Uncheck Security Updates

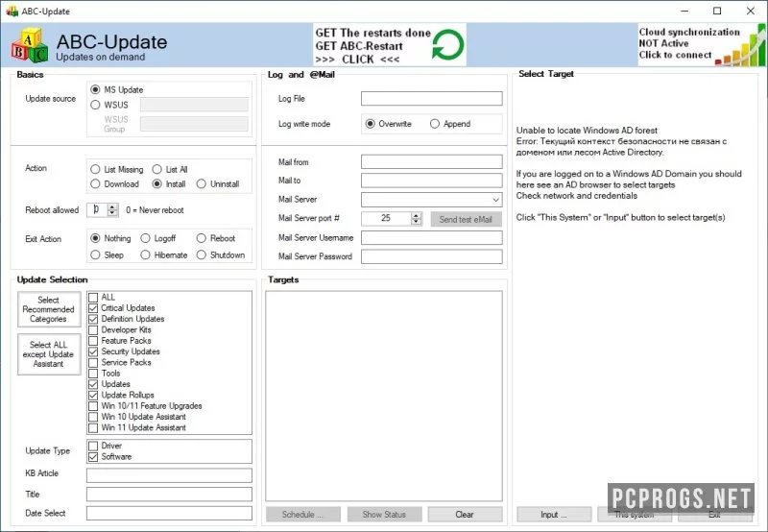pyautogui.click(x=93, y=351)
